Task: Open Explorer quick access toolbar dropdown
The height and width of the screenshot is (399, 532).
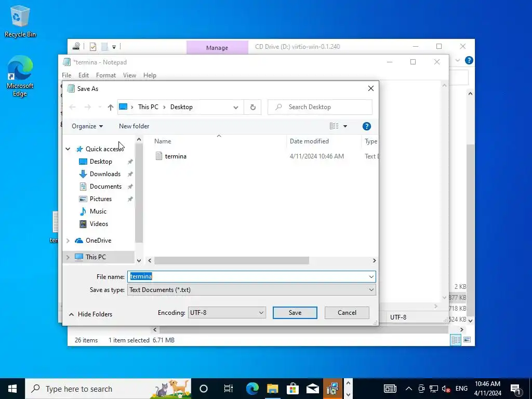Action: pos(114,47)
